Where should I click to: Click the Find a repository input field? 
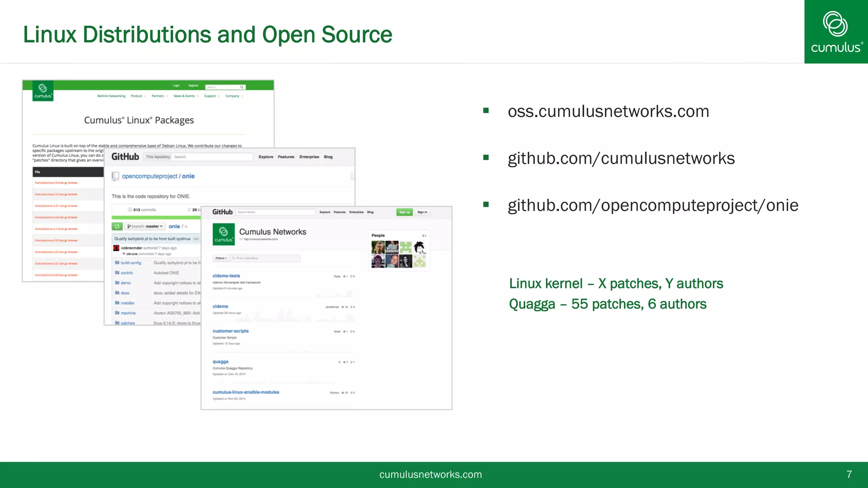tap(265, 258)
